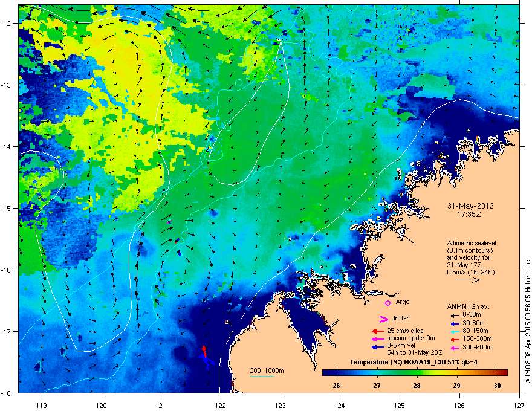This screenshot has width=532, height=411.
Task: Click the '31-May-2012' date label
Action: tap(470, 206)
